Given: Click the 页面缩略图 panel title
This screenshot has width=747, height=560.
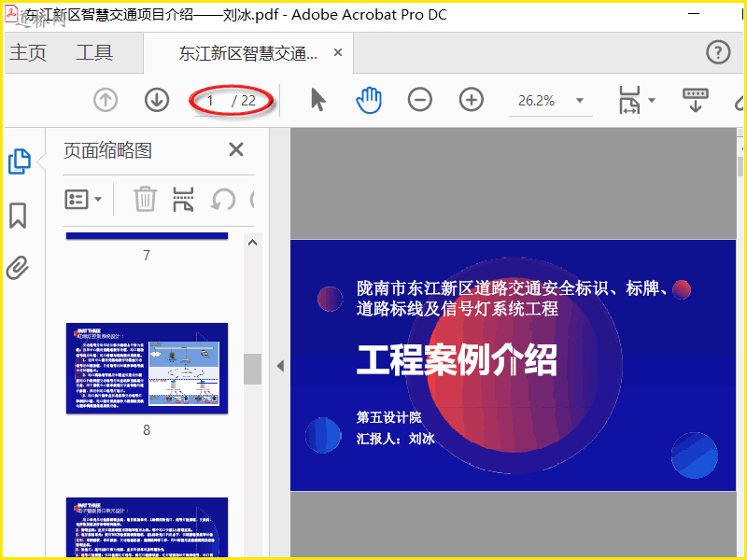Looking at the screenshot, I should pos(107,151).
